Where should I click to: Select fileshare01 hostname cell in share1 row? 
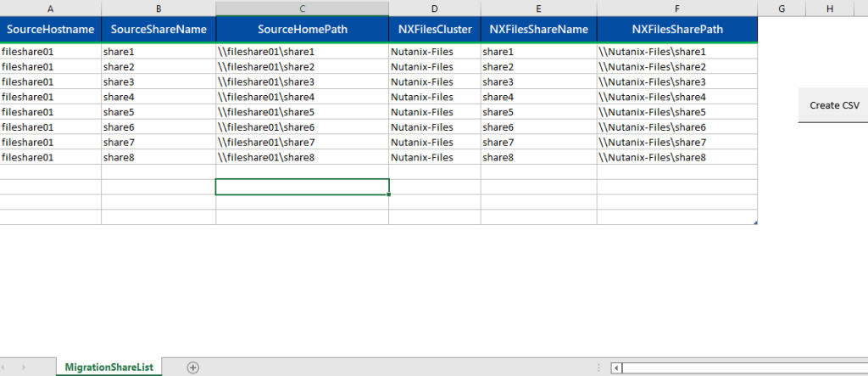pyautogui.click(x=51, y=52)
